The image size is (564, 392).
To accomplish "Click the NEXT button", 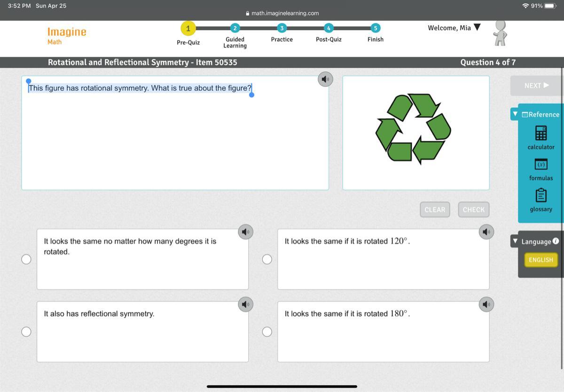I will pos(536,85).
